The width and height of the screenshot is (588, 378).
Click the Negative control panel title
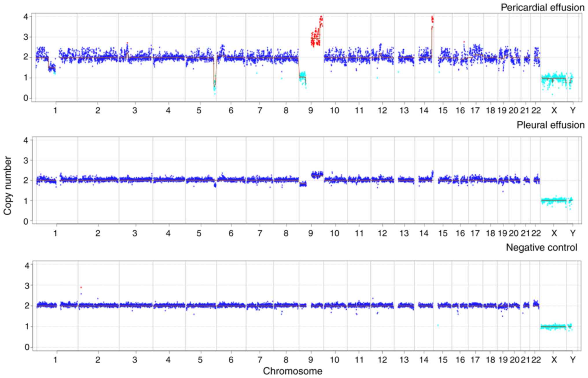tap(541, 247)
